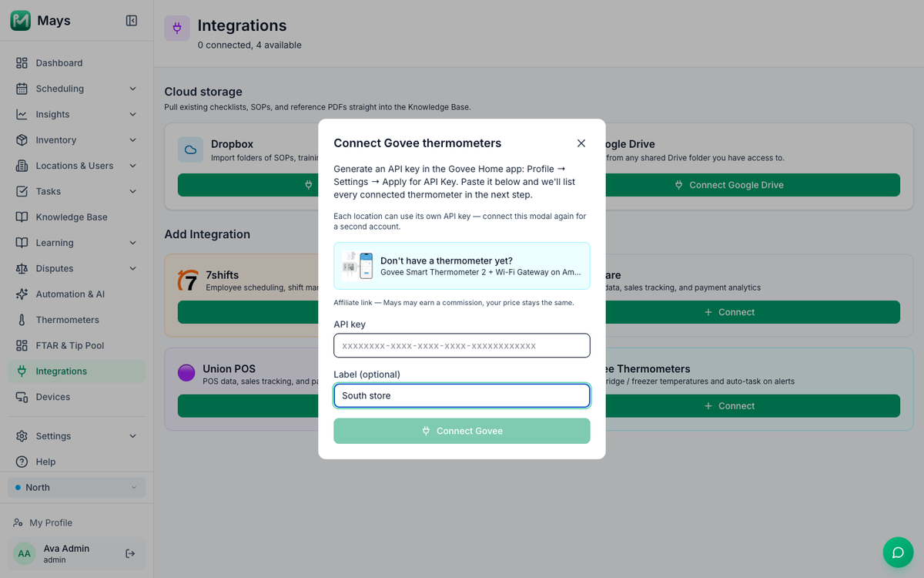Click the Inventory box icon
The width and height of the screenshot is (924, 578).
(22, 140)
